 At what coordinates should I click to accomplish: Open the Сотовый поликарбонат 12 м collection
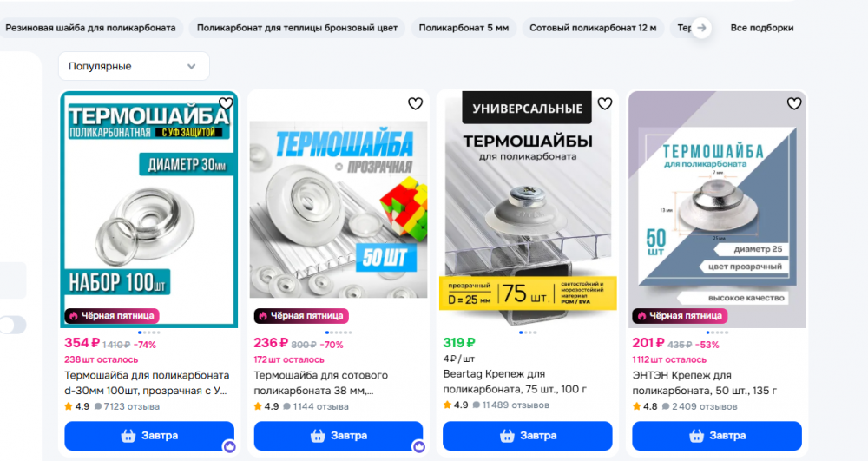(x=593, y=28)
